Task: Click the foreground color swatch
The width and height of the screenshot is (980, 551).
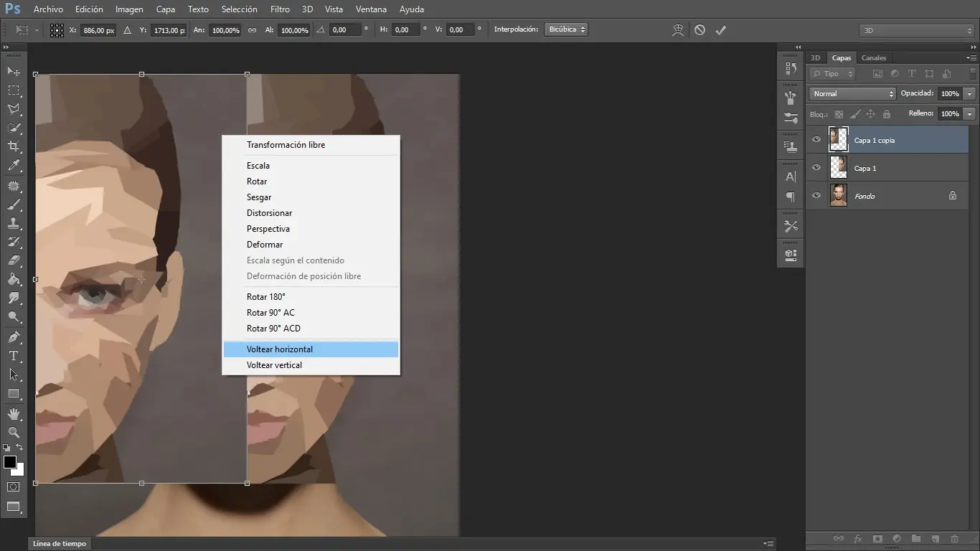Action: point(9,463)
